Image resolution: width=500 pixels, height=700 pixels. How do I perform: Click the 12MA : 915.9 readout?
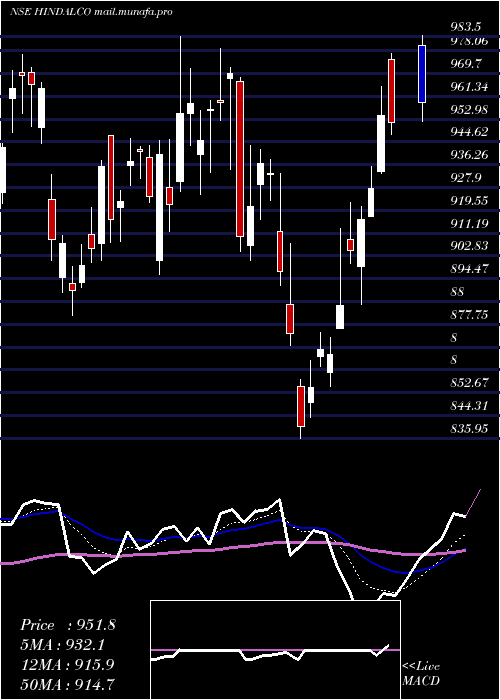coord(68,665)
